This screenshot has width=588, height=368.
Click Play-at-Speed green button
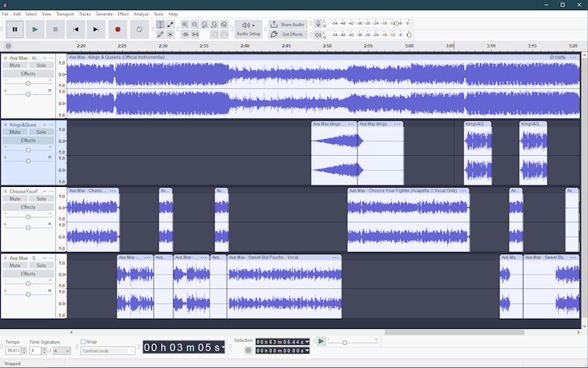pyautogui.click(x=321, y=341)
